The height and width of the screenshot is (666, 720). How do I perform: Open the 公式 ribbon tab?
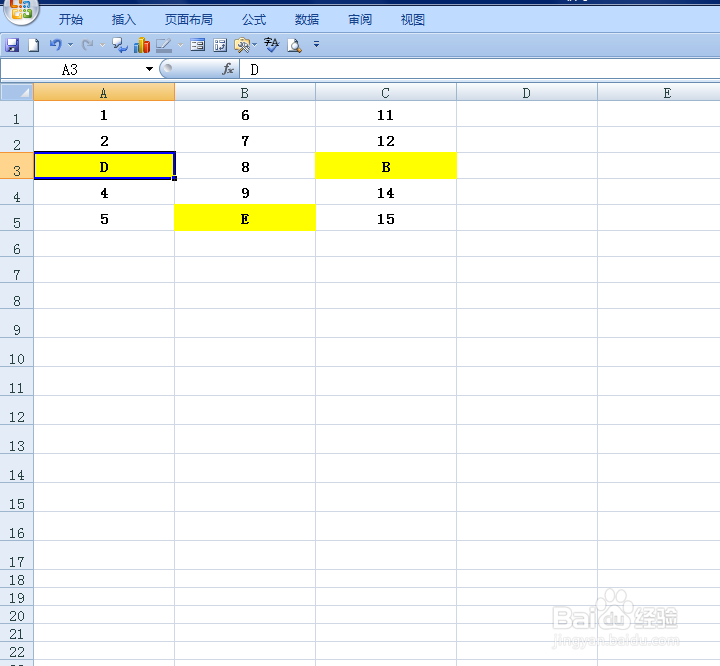tap(254, 20)
